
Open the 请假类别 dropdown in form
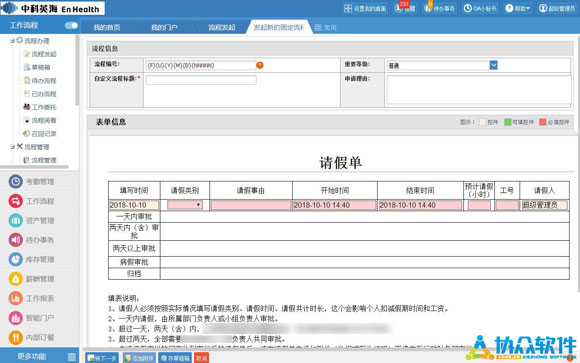185,205
